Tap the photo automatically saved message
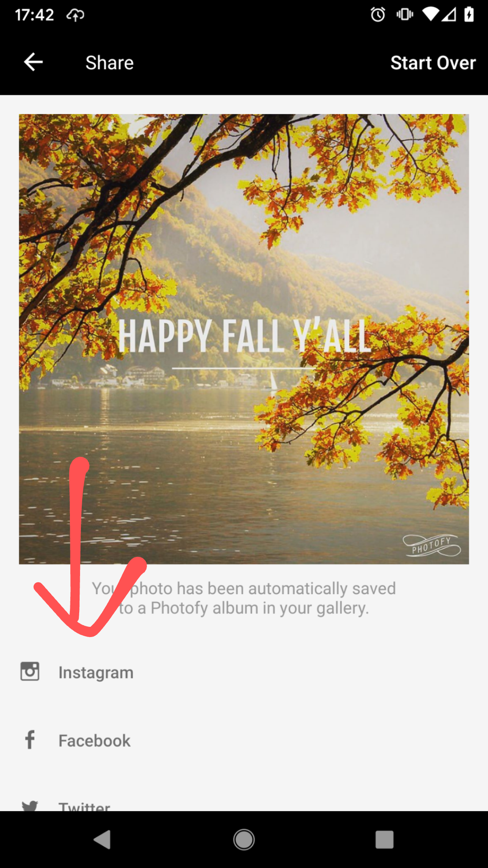This screenshot has width=488, height=868. coord(244,598)
